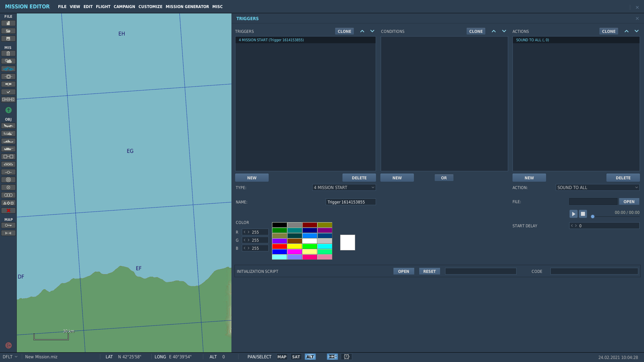Screen dimensions: 644x362
Task: Toggle the clock alert icon in status bar
Action: click(x=346, y=357)
